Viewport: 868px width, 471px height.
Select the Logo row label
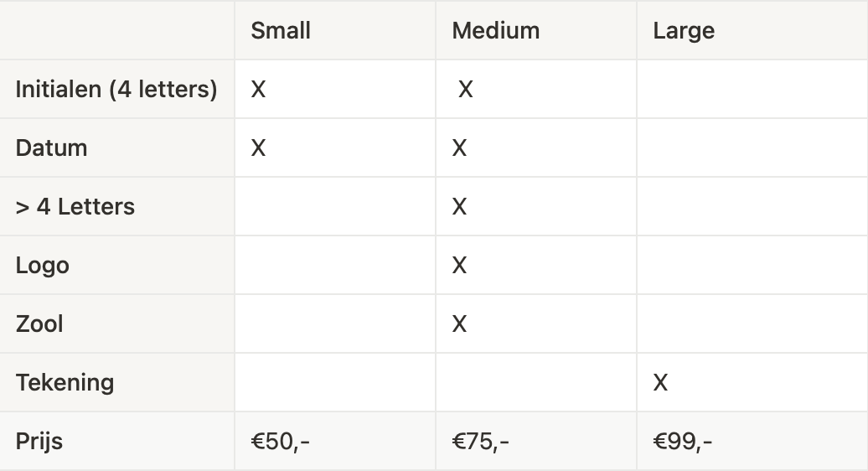[x=43, y=266]
